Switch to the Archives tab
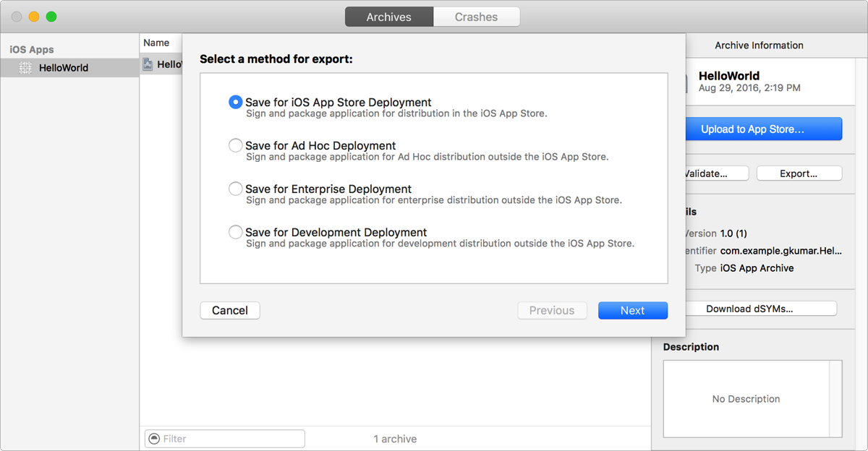 [388, 17]
